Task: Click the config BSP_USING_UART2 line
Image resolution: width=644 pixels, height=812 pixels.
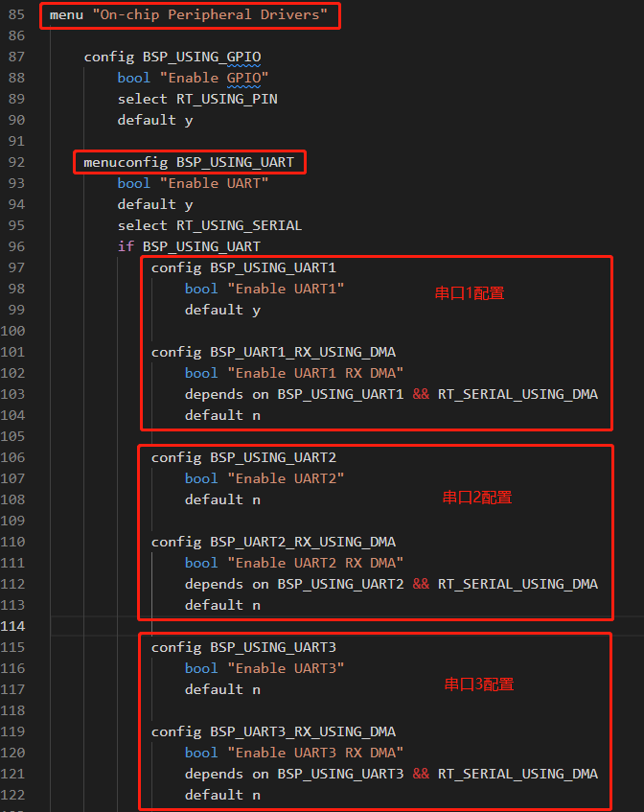Action: point(243,458)
